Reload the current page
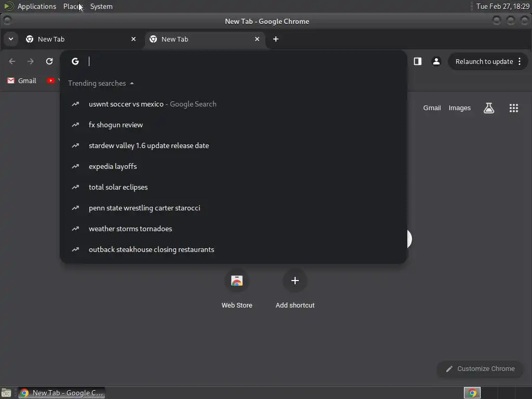This screenshot has height=399, width=532. [49, 61]
